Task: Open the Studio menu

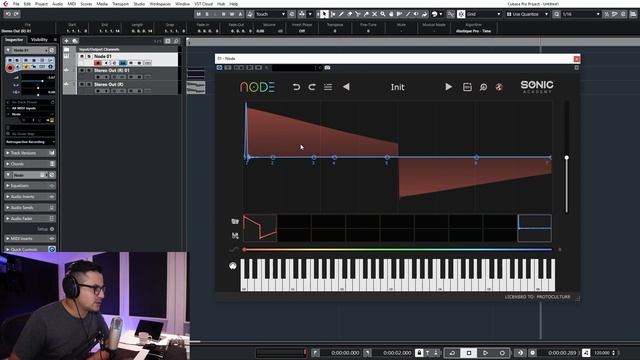Action: (x=139, y=4)
